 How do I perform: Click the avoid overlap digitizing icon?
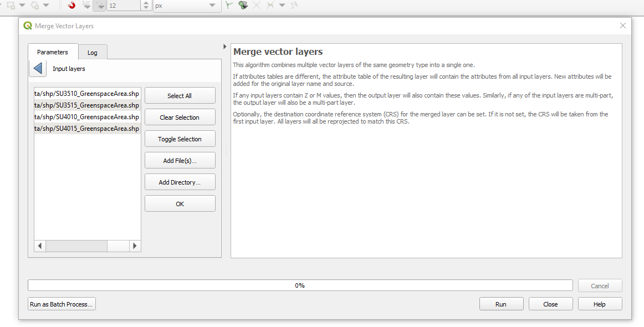tap(243, 6)
